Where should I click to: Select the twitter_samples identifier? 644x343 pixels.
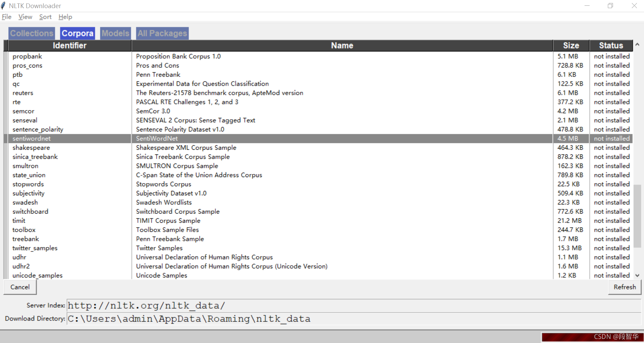(x=35, y=248)
